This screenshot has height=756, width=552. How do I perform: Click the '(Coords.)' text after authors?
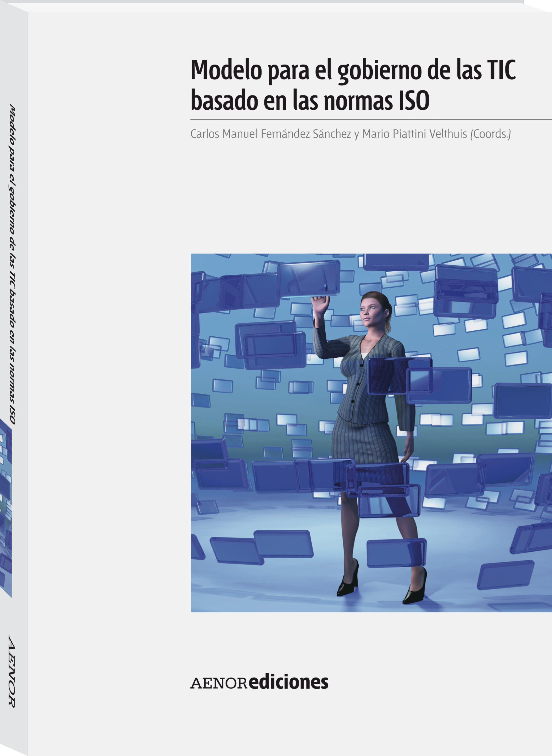(x=490, y=134)
